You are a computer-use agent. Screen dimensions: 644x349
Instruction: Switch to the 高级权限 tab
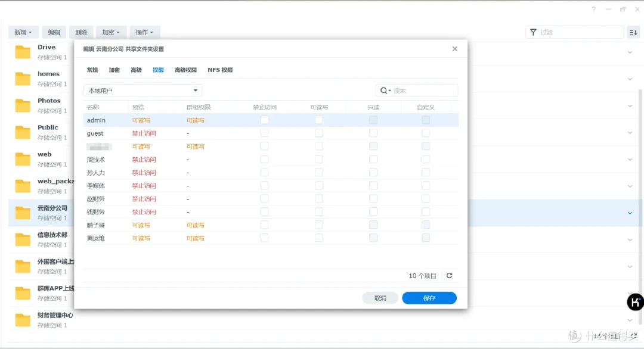coord(185,70)
